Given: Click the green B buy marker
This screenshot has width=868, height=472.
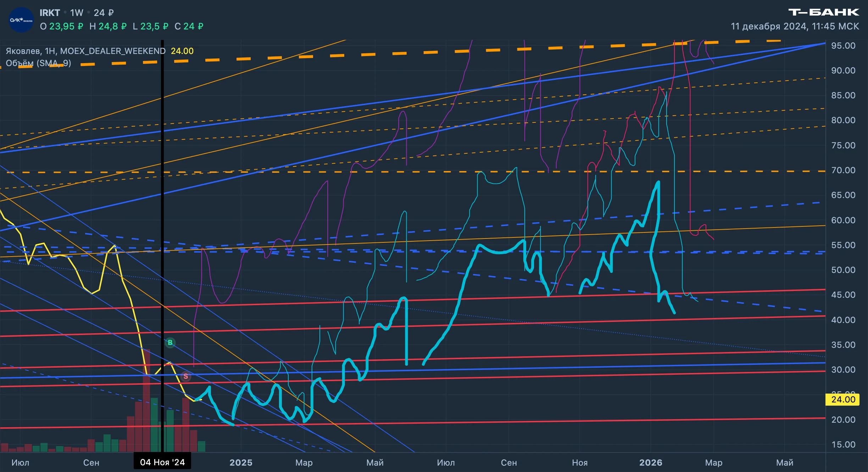Looking at the screenshot, I should click(x=170, y=342).
